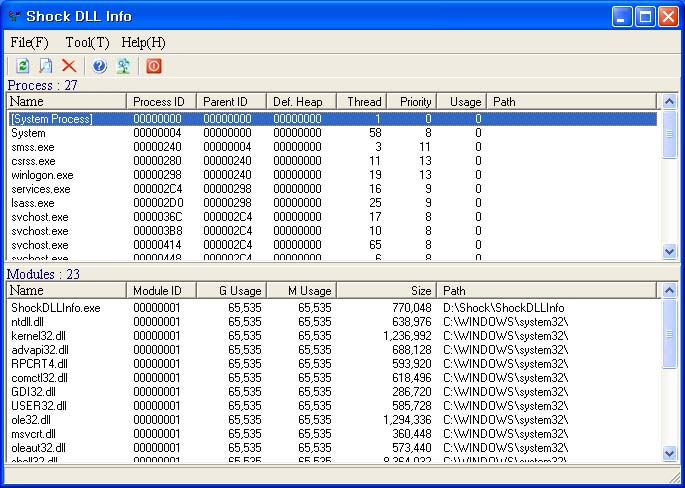Select kernel32.dll module

click(x=332, y=336)
